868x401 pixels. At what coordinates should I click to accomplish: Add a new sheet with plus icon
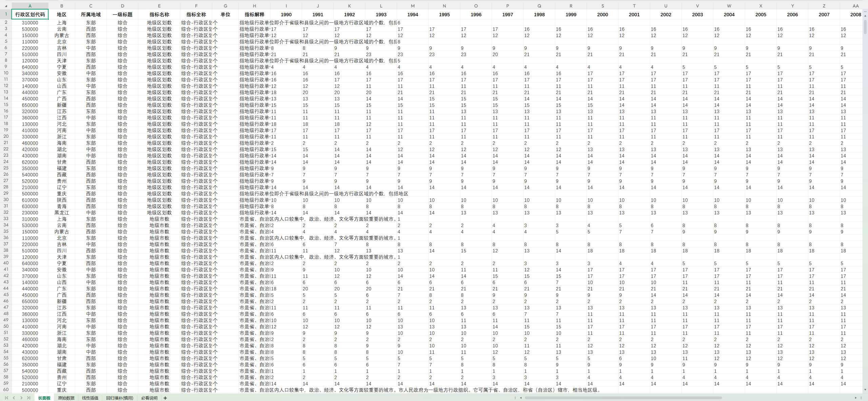point(165,398)
